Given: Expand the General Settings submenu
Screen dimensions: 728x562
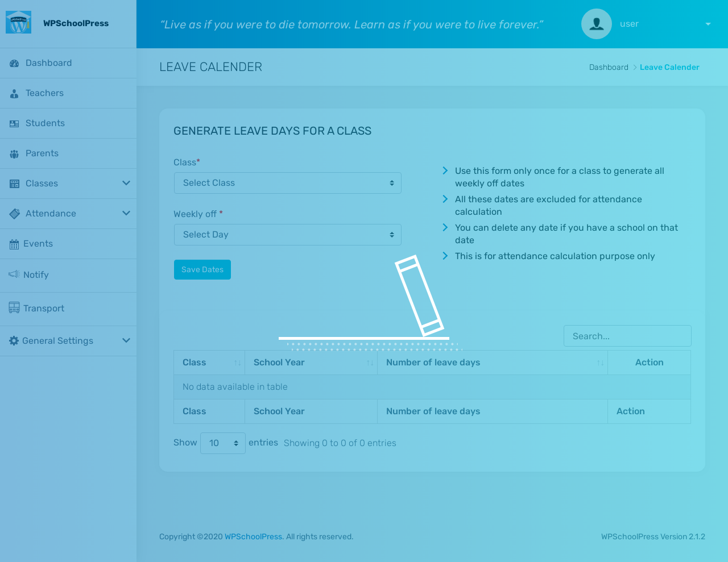Looking at the screenshot, I should [126, 340].
